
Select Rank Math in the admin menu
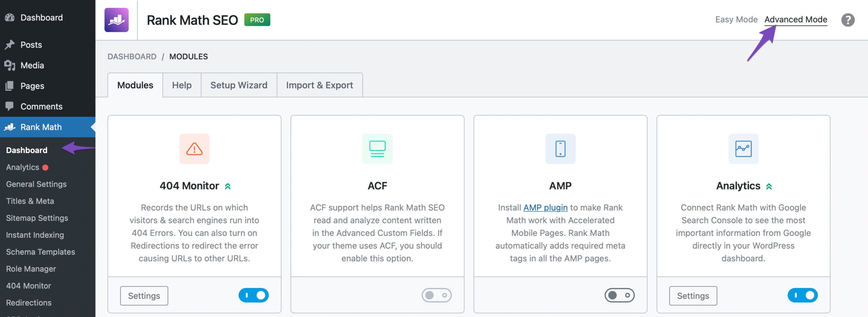coord(47,127)
